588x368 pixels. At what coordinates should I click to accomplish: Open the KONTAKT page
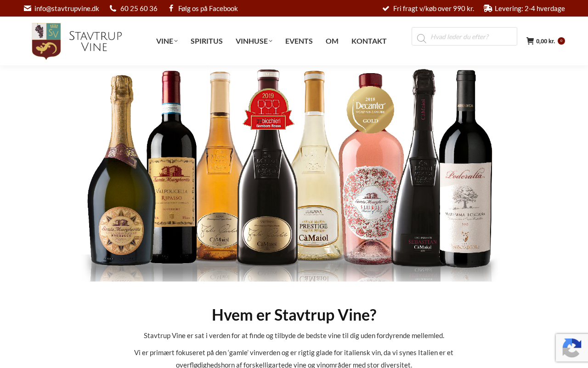pos(369,41)
